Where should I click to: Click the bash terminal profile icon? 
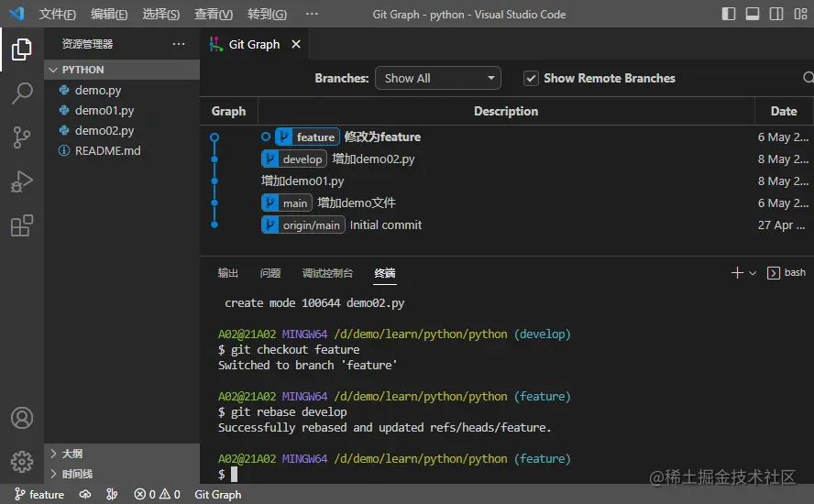tap(773, 273)
